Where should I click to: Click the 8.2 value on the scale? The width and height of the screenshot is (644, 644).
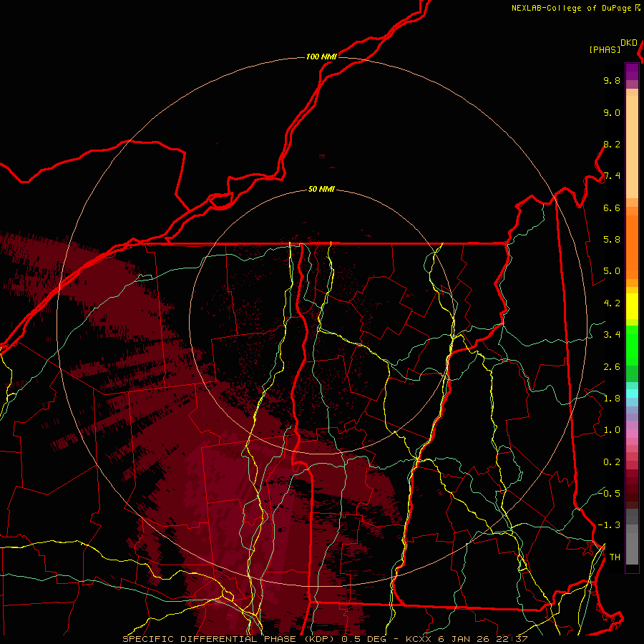(612, 144)
